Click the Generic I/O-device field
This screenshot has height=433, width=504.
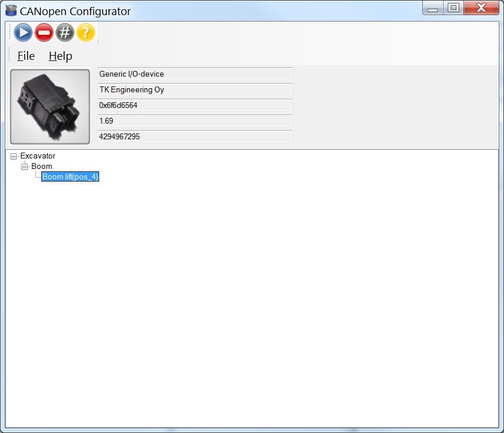click(194, 74)
